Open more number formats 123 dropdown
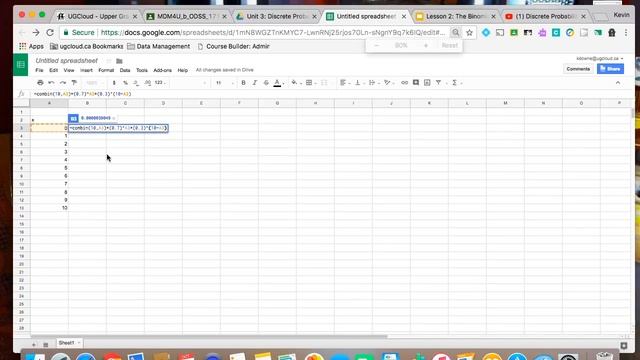 click(x=160, y=82)
